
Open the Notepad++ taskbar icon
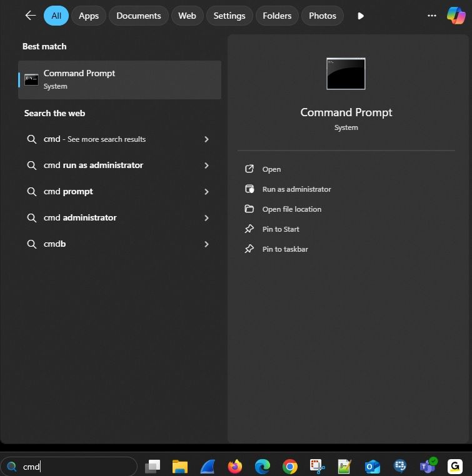pyautogui.click(x=344, y=466)
